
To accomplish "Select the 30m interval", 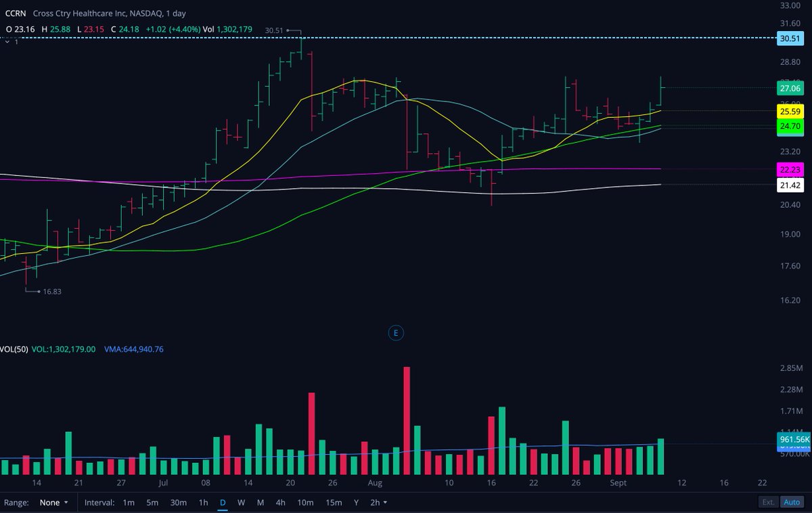I will coord(179,503).
